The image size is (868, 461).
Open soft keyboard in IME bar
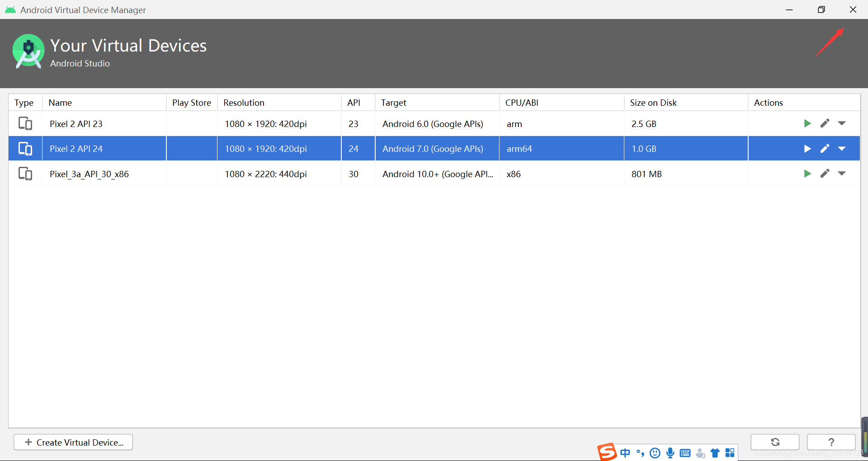[x=685, y=453]
